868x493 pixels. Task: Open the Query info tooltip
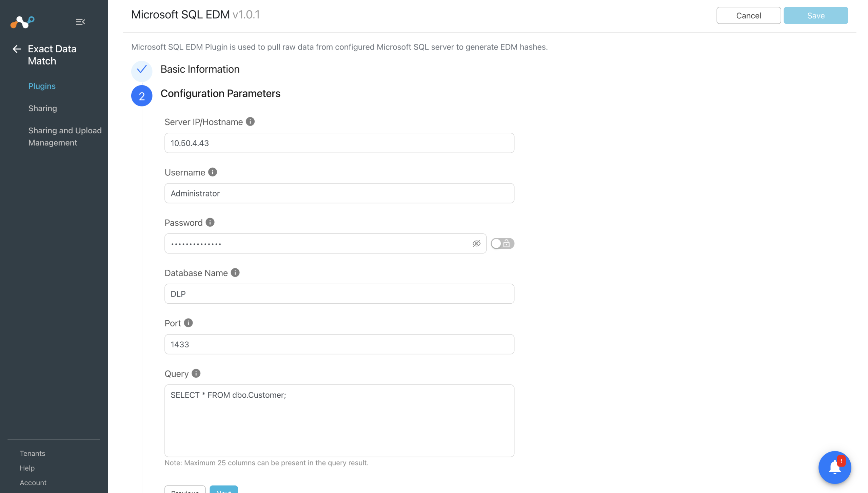click(x=196, y=373)
